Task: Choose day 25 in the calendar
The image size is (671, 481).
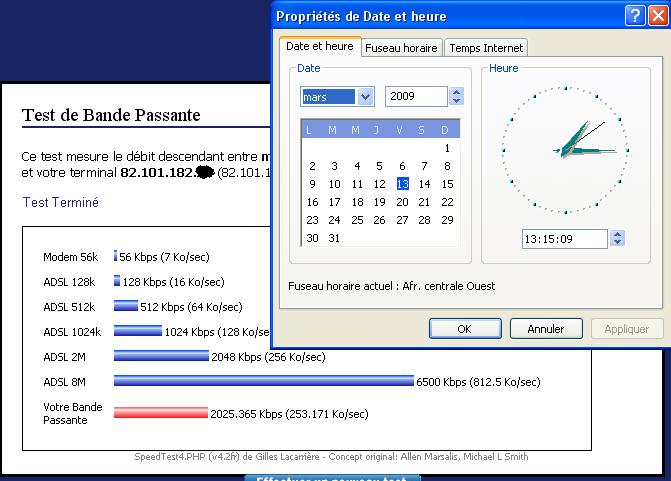Action: (x=357, y=220)
